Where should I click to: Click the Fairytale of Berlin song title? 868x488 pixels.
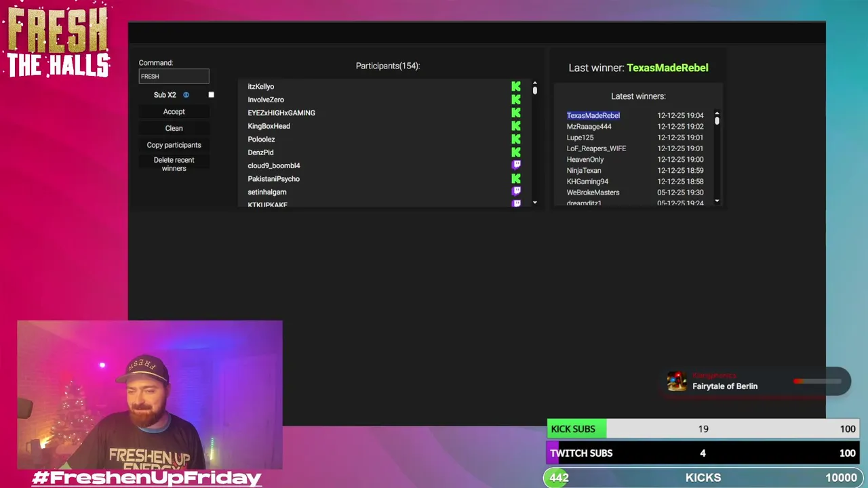(725, 386)
